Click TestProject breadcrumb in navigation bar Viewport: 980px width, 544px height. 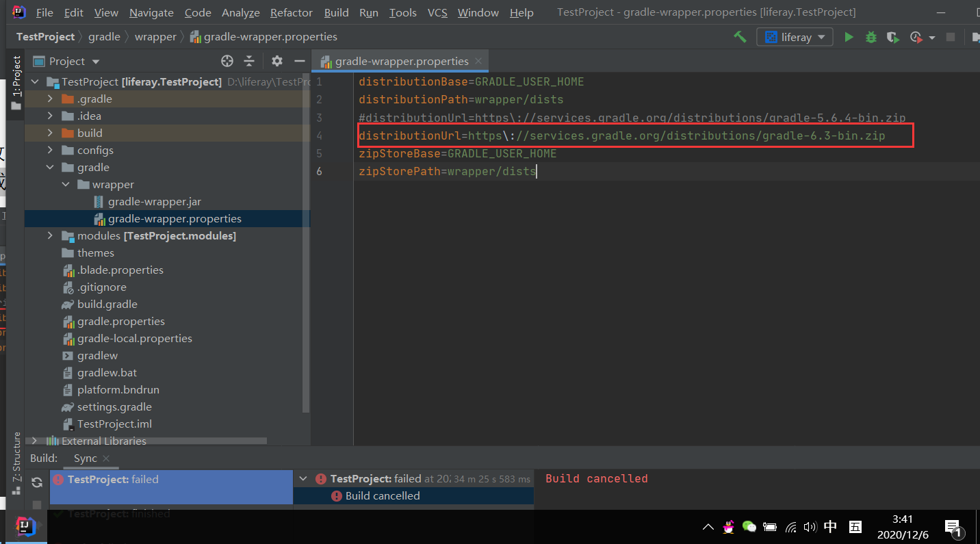[45, 37]
